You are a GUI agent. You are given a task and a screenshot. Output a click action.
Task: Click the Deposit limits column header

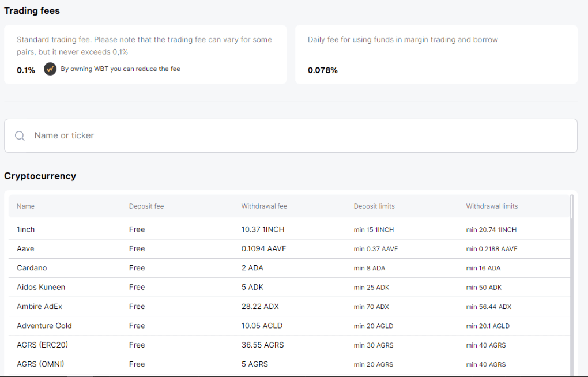pos(374,206)
